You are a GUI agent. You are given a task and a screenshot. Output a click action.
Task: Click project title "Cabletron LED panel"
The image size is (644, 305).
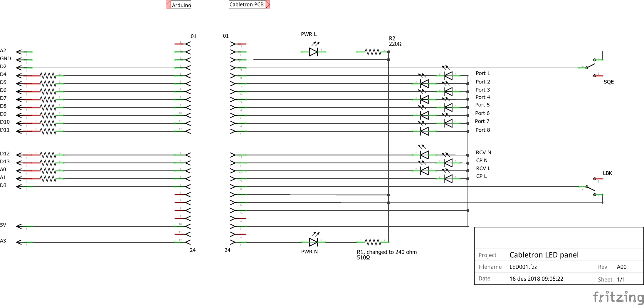point(544,255)
